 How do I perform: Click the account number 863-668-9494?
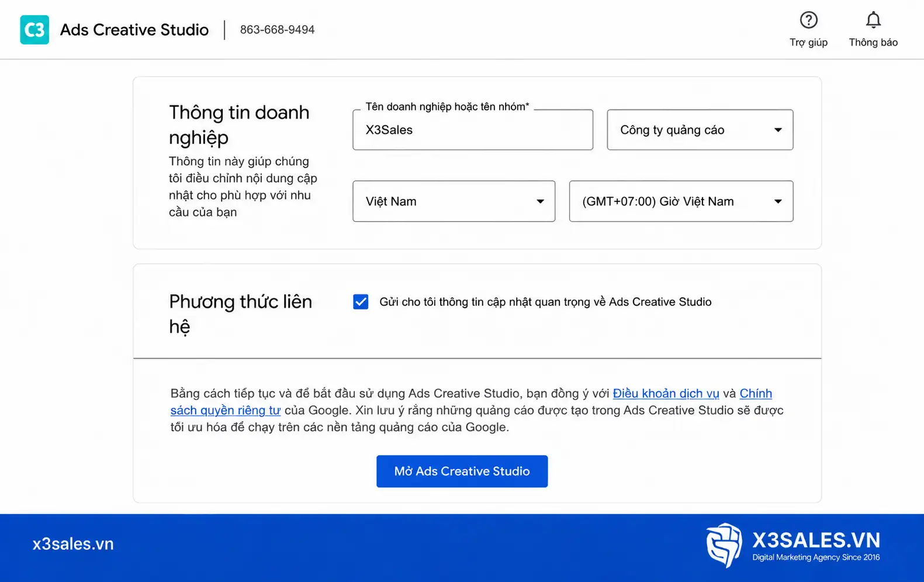(x=277, y=30)
